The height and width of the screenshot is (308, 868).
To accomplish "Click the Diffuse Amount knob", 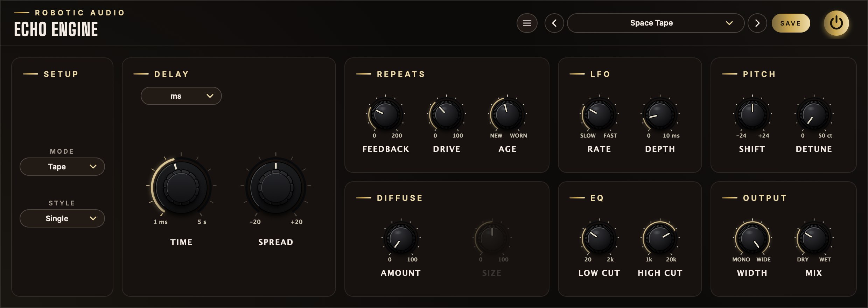I will [x=401, y=238].
